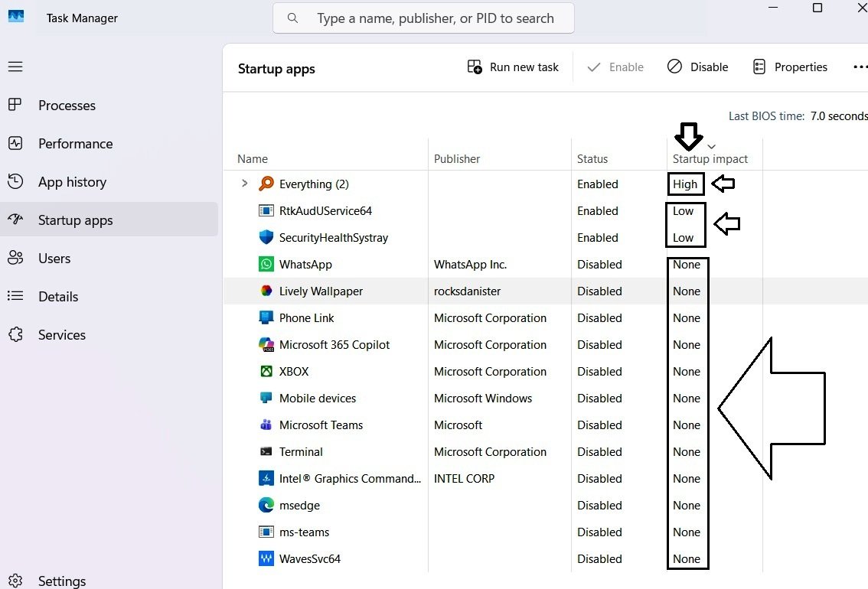This screenshot has height=589, width=868.
Task: Click the App history clock icon
Action: point(15,181)
